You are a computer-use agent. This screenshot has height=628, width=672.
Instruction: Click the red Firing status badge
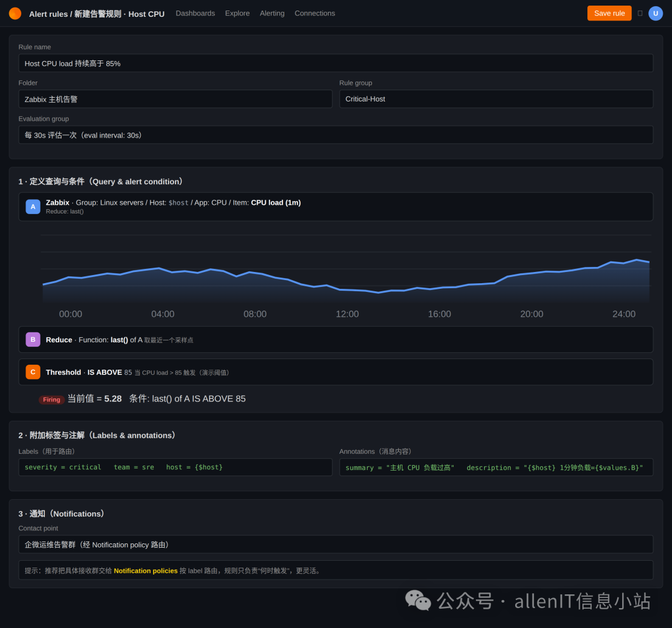tap(52, 400)
